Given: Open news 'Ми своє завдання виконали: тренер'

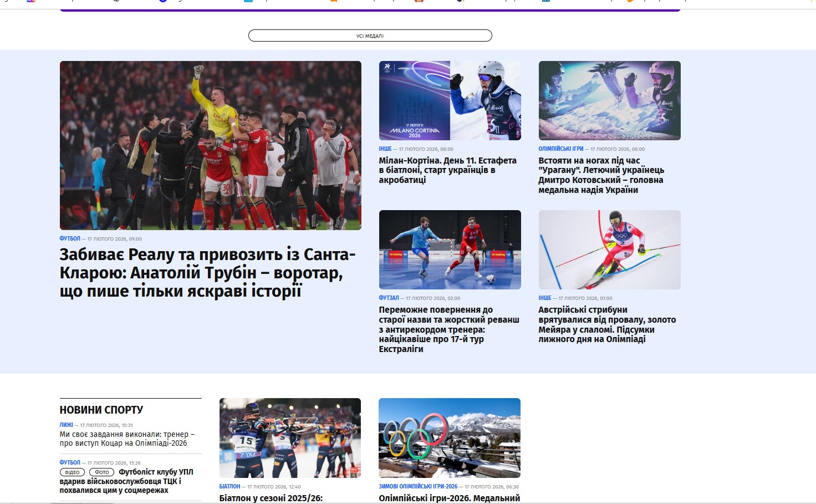Looking at the screenshot, I should pos(127,439).
